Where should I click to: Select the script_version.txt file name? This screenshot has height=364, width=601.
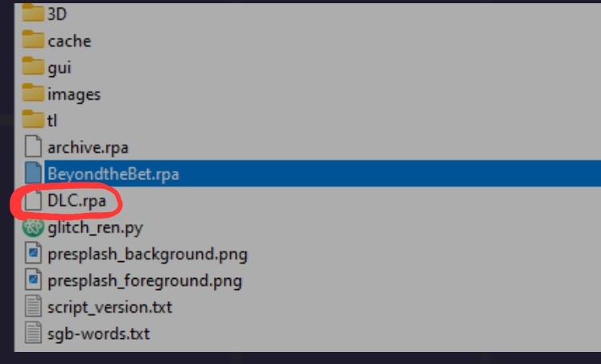pyautogui.click(x=109, y=307)
